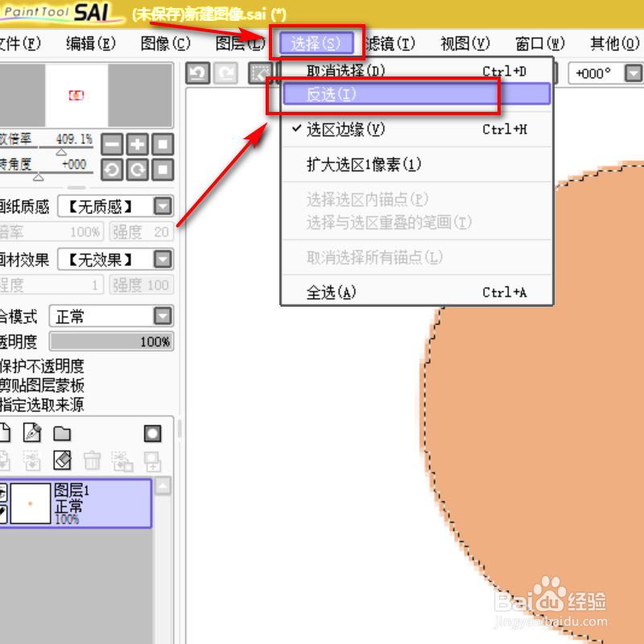Click the effect 程度 slider showing 1
This screenshot has height=644, width=644.
click(52, 285)
